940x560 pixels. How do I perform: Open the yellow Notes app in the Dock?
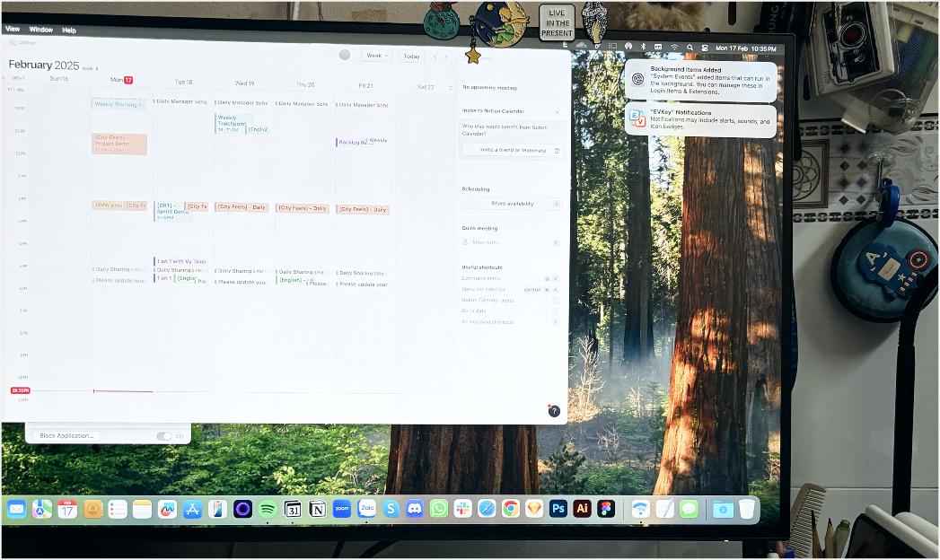(143, 509)
